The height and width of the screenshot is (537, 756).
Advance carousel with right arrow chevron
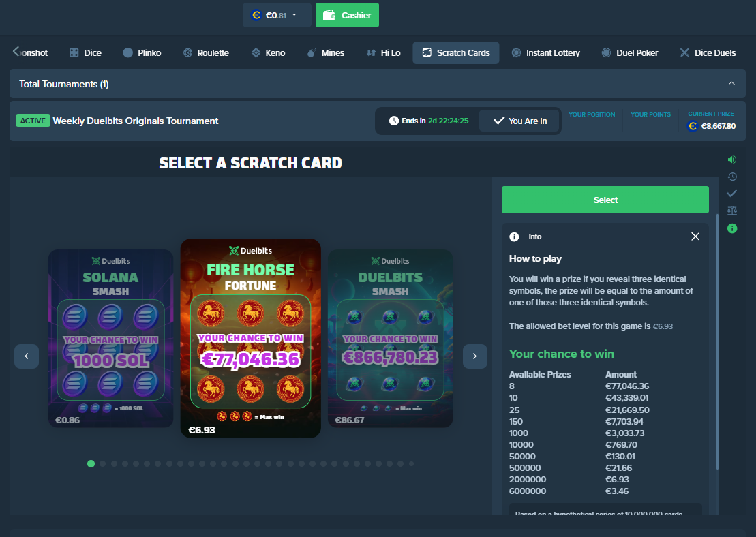pos(475,356)
